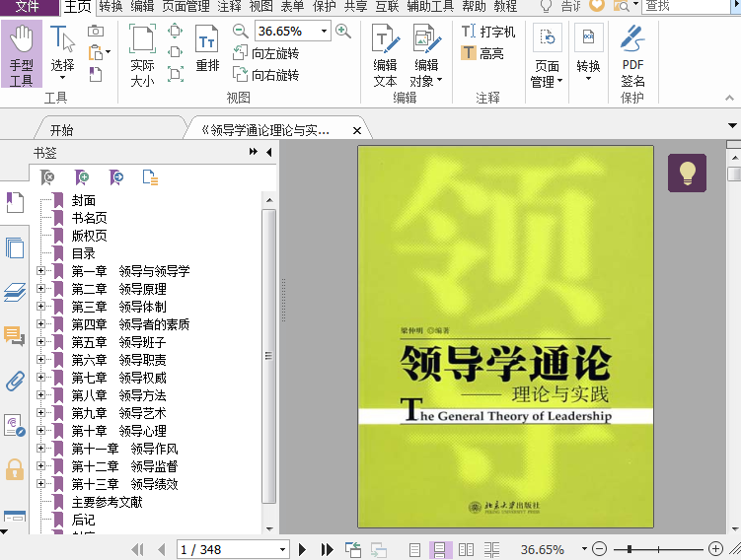Jump to the last page button
This screenshot has width=741, height=560.
click(327, 549)
